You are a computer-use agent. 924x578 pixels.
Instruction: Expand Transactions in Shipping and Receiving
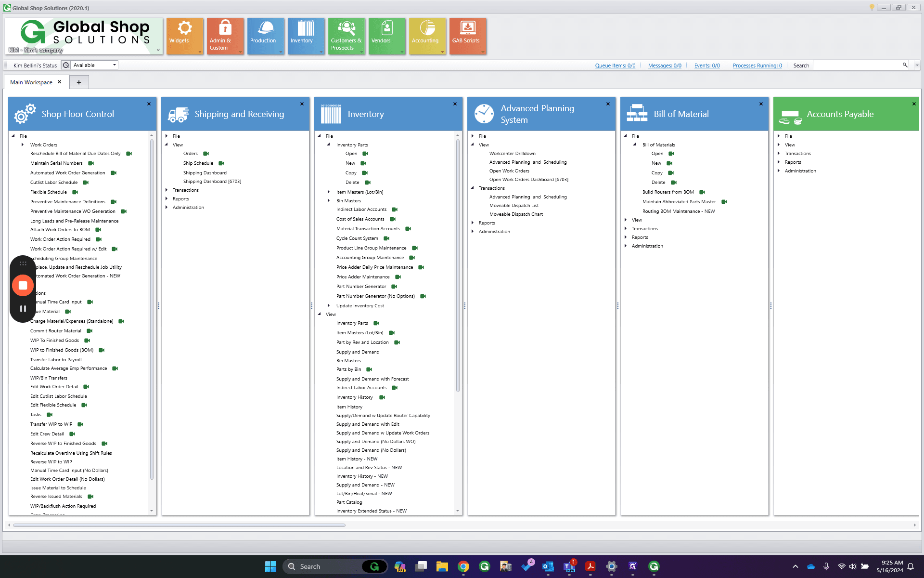pos(167,190)
